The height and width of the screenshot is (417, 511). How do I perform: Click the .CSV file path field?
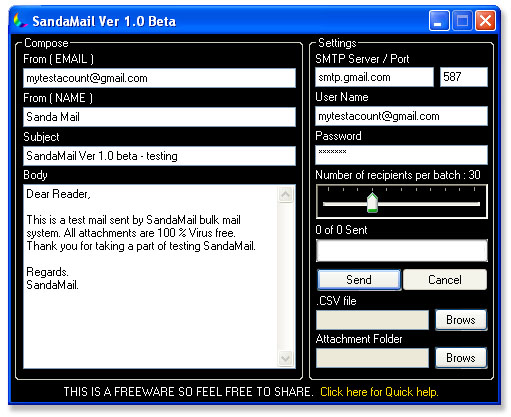tap(372, 320)
